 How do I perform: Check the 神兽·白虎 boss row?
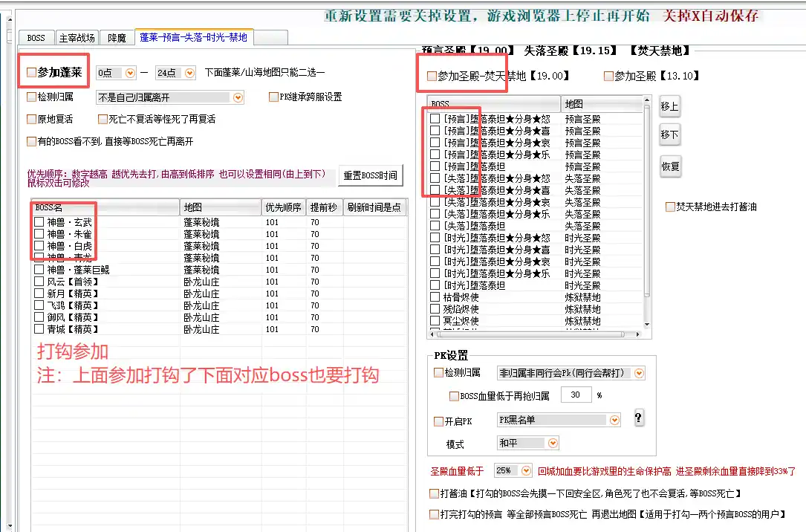point(39,246)
